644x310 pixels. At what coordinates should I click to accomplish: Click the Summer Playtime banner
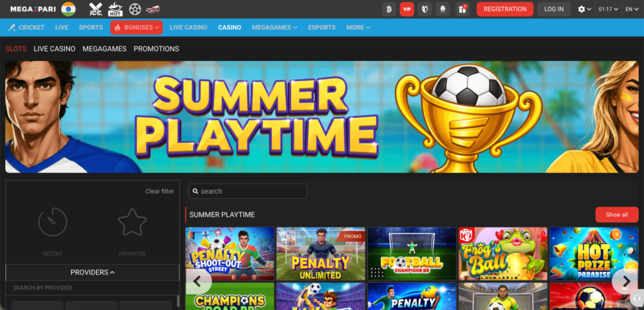pos(321,117)
